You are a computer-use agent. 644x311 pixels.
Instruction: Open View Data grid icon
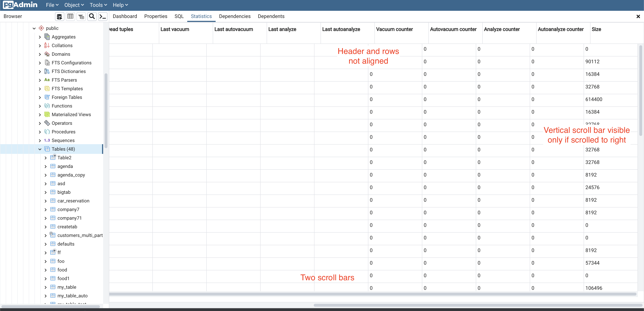70,17
